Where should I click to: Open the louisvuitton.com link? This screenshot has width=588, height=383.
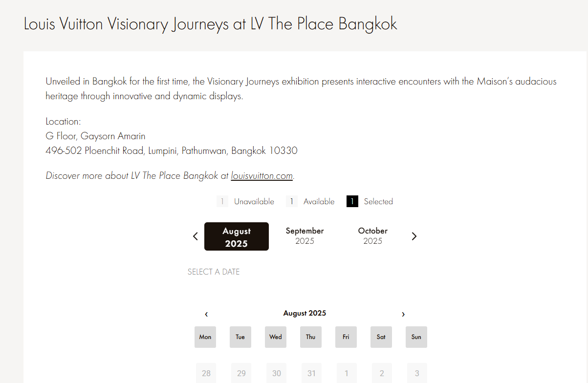click(262, 175)
